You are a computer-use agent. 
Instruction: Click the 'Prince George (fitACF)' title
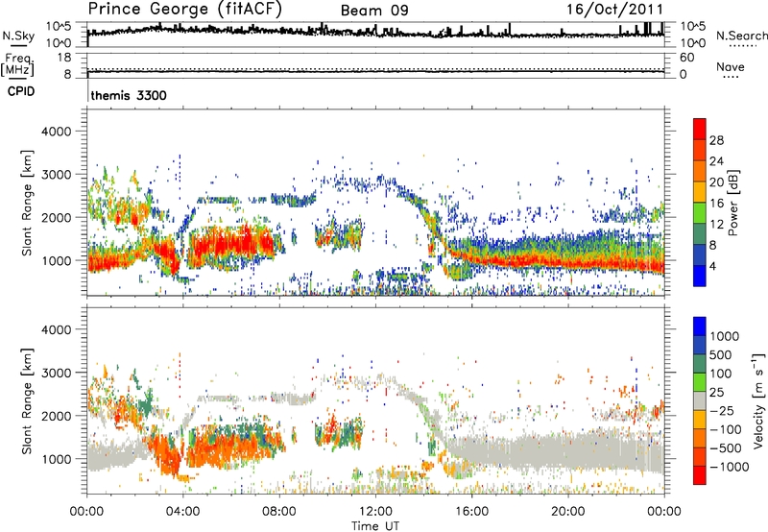185,10
